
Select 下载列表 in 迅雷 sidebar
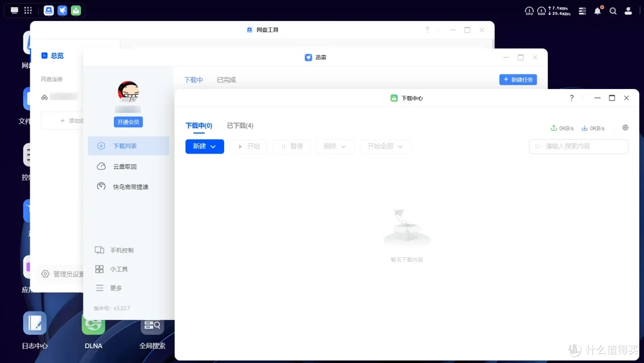click(x=129, y=146)
